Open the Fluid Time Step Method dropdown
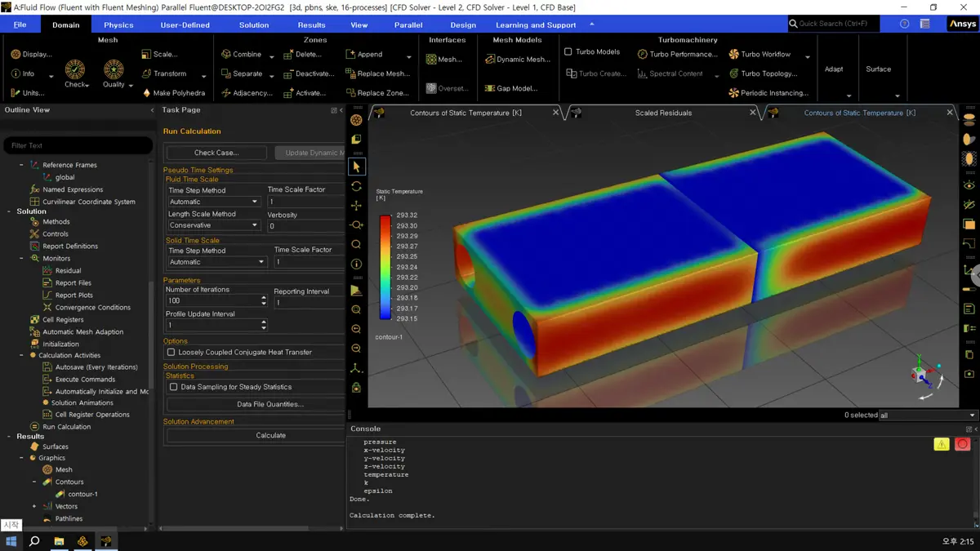The height and width of the screenshot is (551, 980). pyautogui.click(x=214, y=202)
